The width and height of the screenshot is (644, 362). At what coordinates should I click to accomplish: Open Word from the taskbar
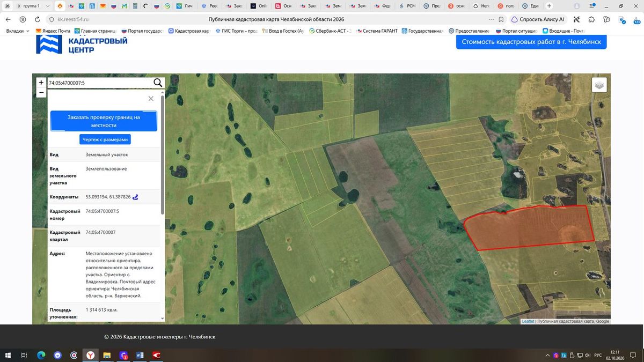(x=140, y=355)
